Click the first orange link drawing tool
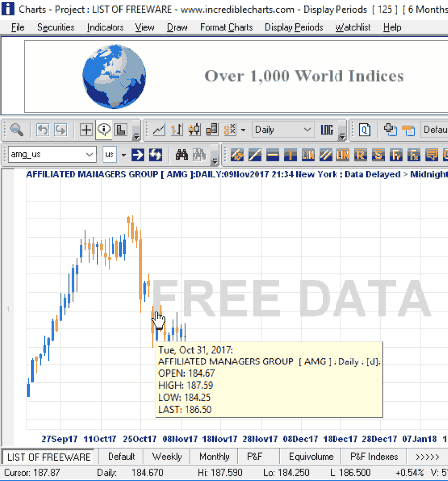 tap(237, 155)
